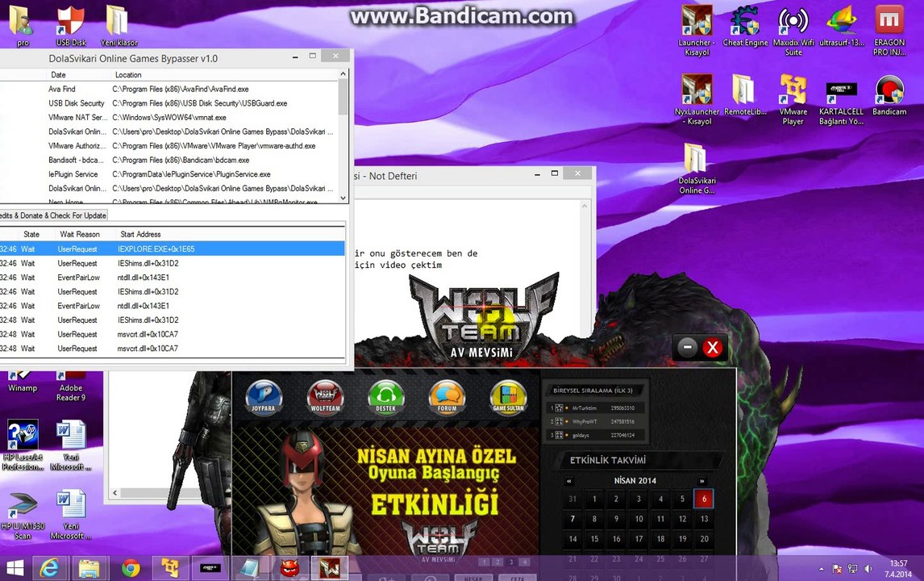The height and width of the screenshot is (581, 924).
Task: Sort by Wait Reason column header
Action: (80, 234)
